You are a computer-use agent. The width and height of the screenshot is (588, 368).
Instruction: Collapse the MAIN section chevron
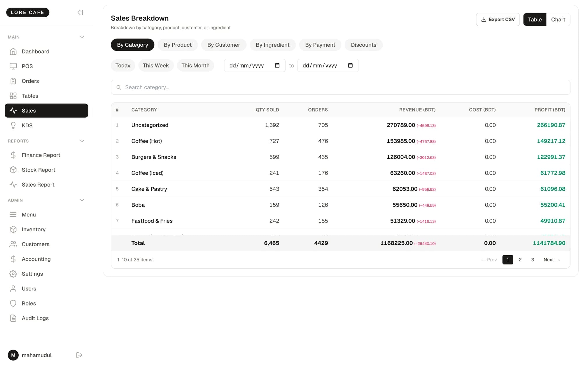click(82, 37)
